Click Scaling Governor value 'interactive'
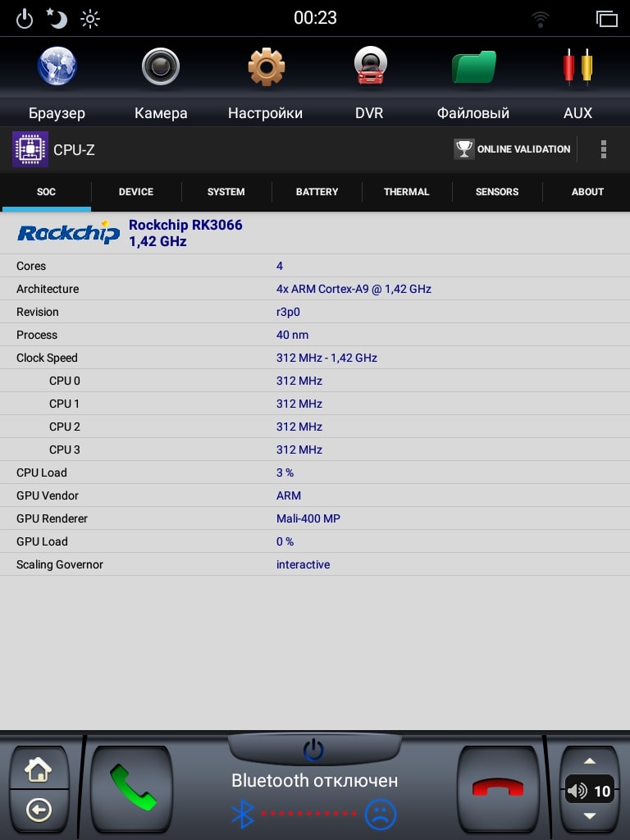This screenshot has height=840, width=630. tap(304, 564)
